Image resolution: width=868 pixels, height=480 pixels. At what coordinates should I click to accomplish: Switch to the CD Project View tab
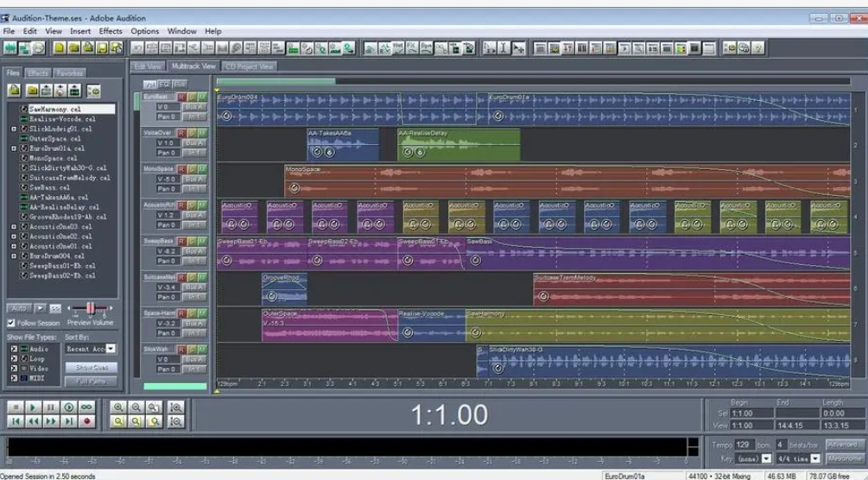point(250,66)
